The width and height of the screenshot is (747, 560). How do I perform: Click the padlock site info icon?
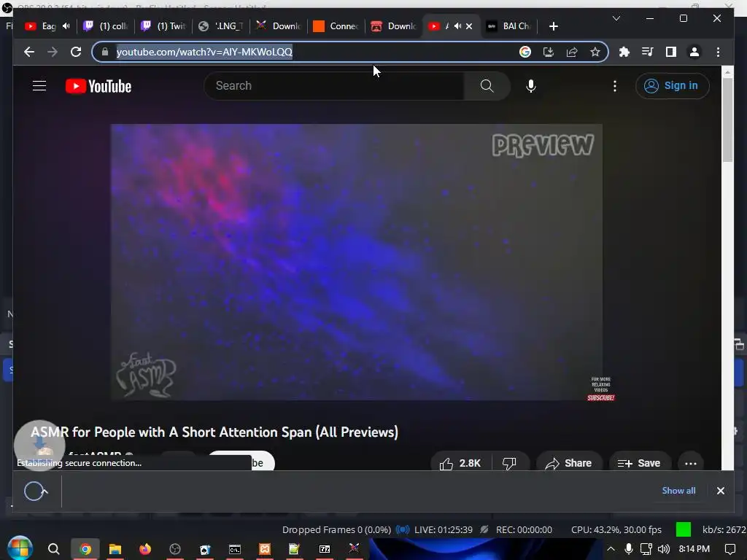click(x=105, y=52)
